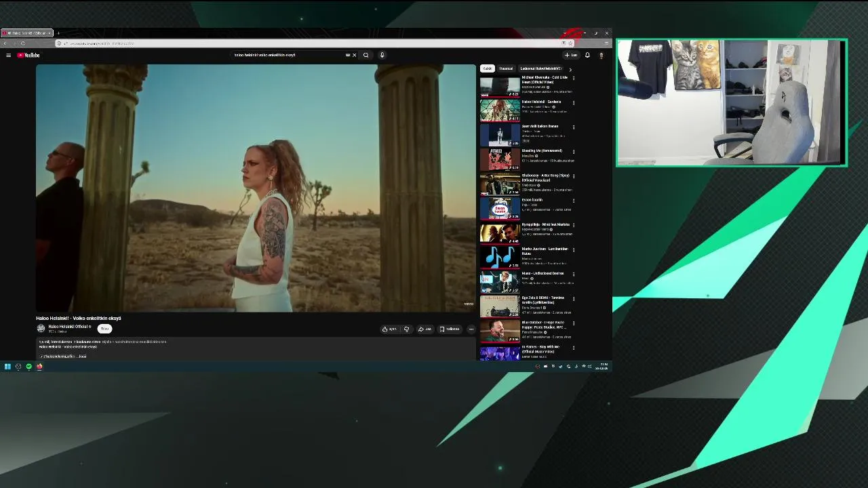Save the video with Tallenna button
The width and height of the screenshot is (868, 488).
(450, 329)
